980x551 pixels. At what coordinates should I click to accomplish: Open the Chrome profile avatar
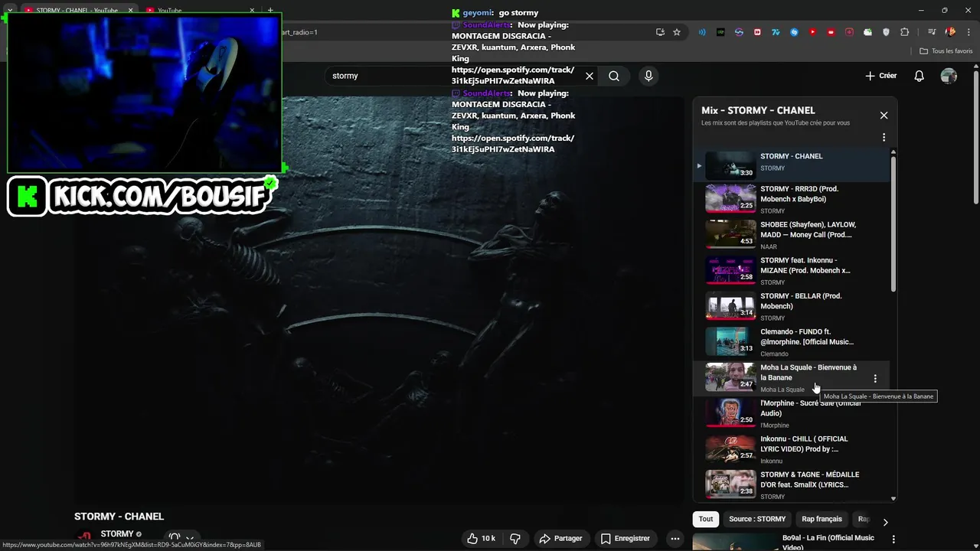[x=950, y=32]
